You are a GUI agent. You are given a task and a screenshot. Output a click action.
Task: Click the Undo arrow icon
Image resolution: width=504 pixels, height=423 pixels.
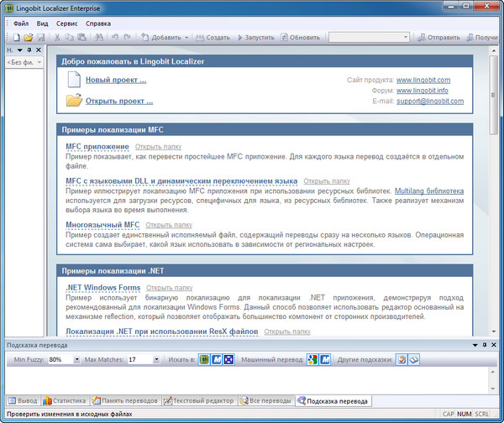point(115,38)
